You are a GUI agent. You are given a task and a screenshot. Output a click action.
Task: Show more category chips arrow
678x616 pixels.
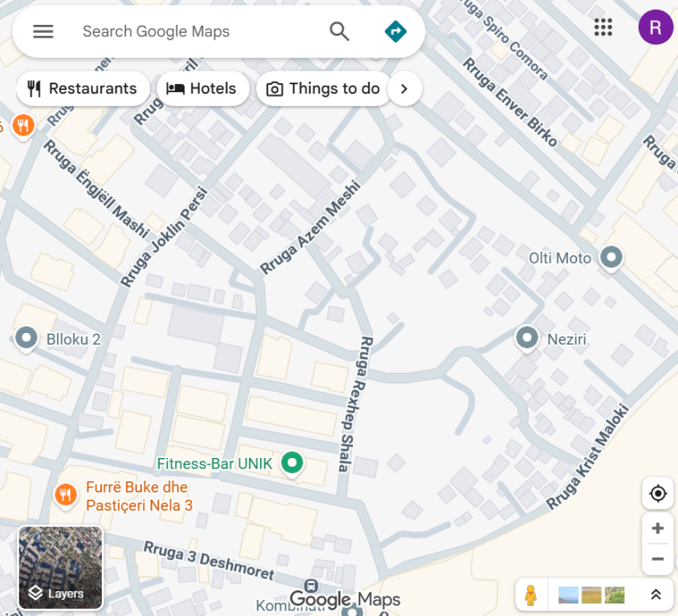(x=404, y=89)
